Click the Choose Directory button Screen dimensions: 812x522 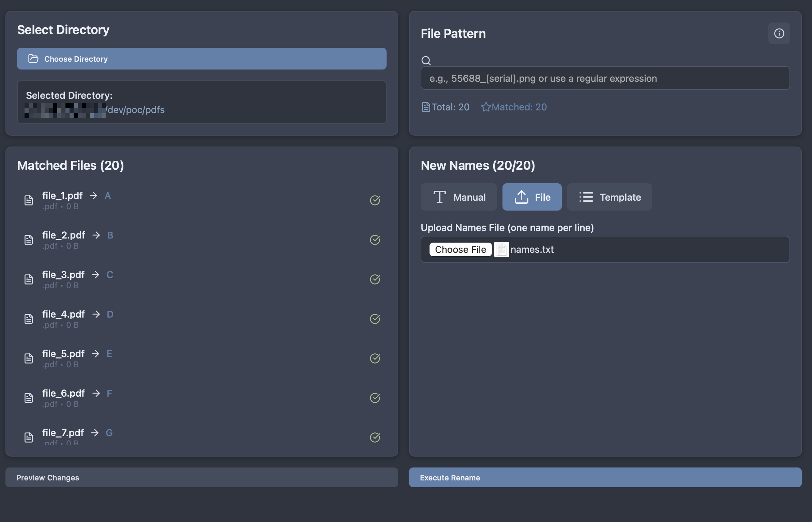[x=201, y=59]
